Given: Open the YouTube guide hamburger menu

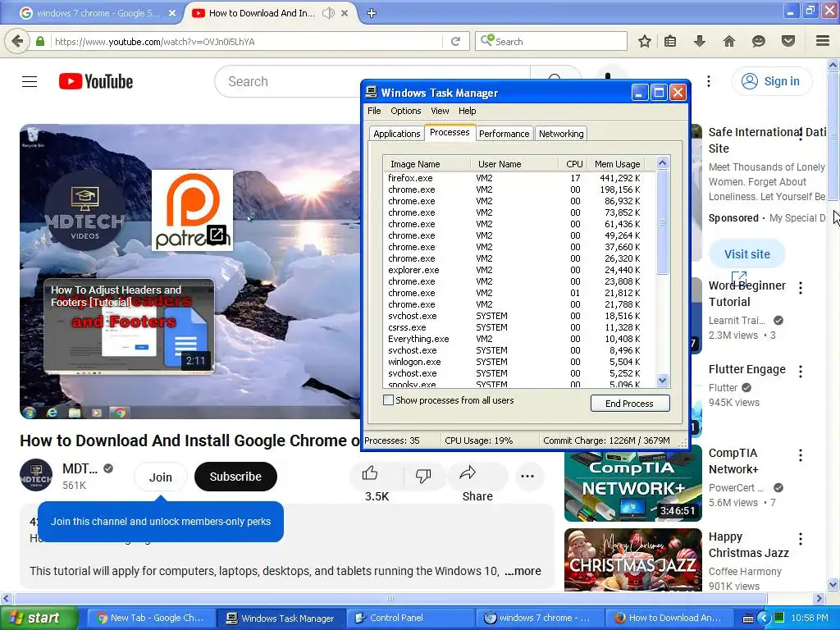Looking at the screenshot, I should click(30, 81).
